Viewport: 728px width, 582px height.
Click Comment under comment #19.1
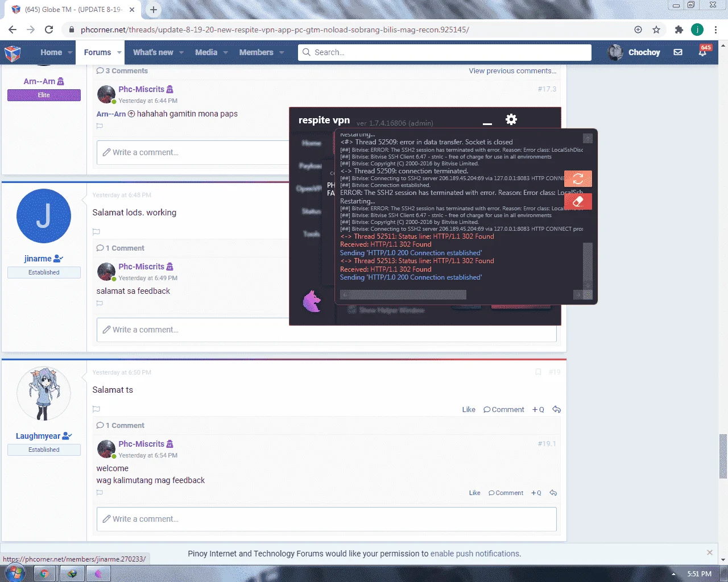pos(506,493)
